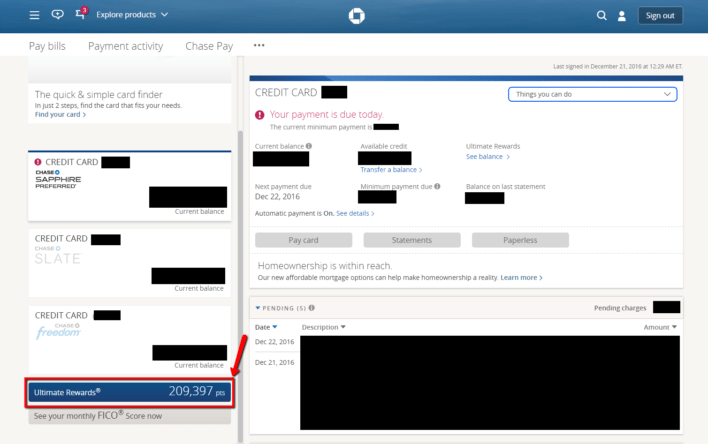
Task: Click The quick & simple card finder heading
Action: tap(98, 94)
